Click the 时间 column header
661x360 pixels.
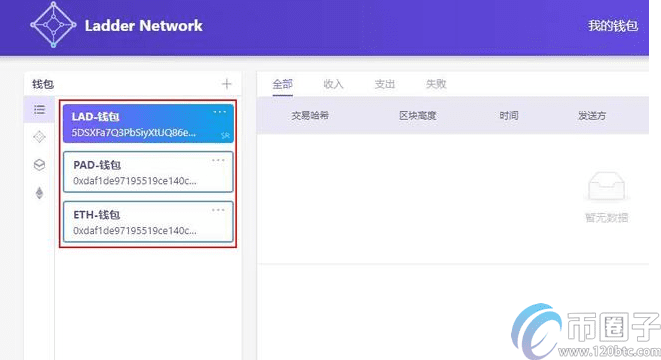(509, 116)
